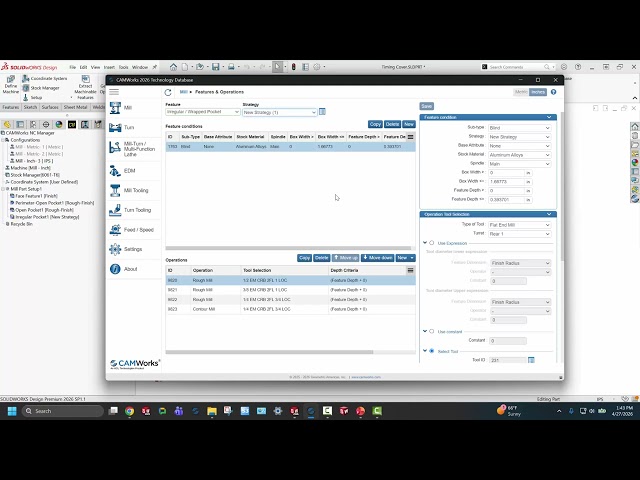Click the Save button
Viewport: 640px width, 480px height.
pos(427,106)
